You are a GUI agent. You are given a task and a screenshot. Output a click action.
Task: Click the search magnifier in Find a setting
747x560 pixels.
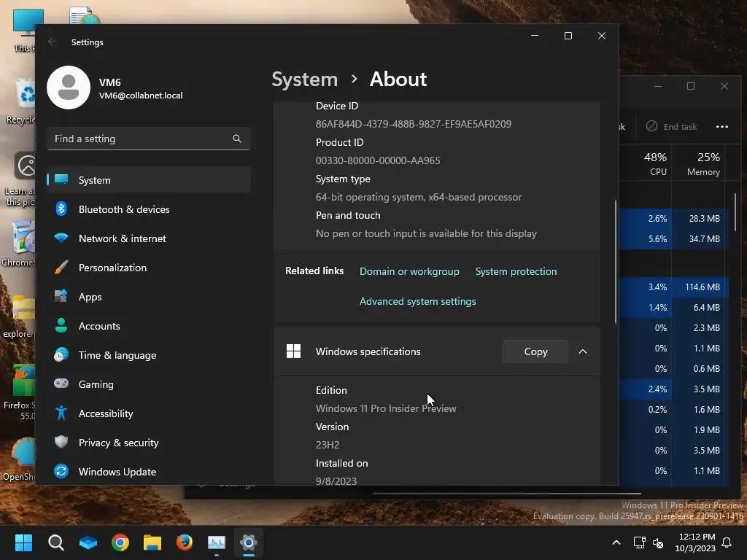coord(237,139)
